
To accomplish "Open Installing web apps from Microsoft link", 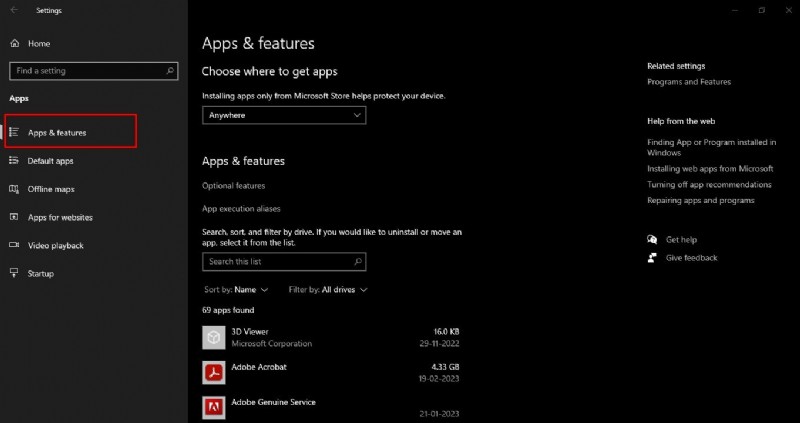I will [x=710, y=168].
